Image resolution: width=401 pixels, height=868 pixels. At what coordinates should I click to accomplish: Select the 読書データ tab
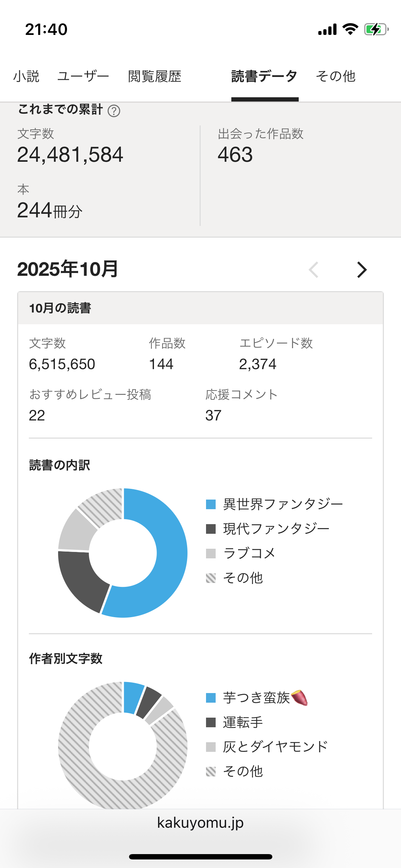tap(264, 76)
